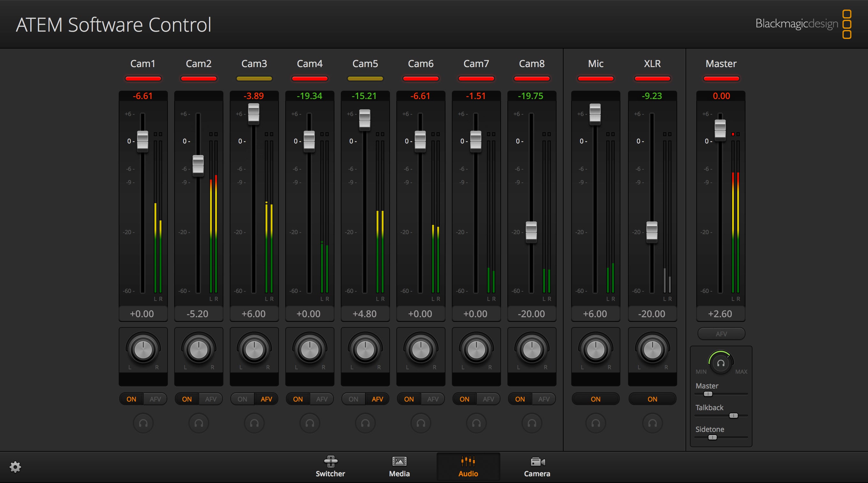Screen dimensions: 868x483
Task: Click the Mic balance pan knob
Action: (596, 349)
